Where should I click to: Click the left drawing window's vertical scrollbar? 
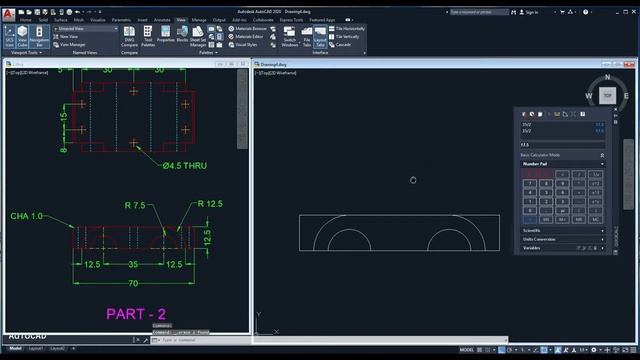[242, 109]
